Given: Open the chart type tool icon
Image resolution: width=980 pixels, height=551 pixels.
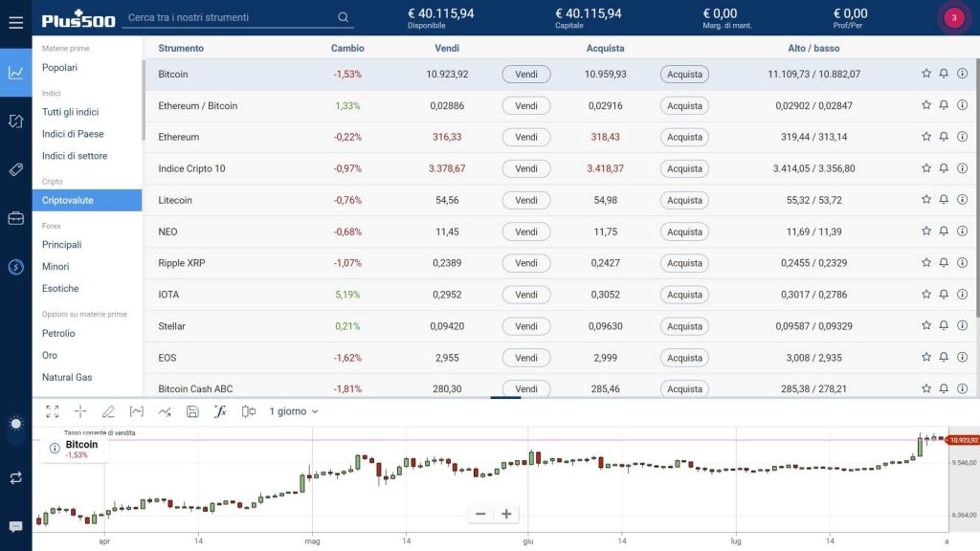Looking at the screenshot, I should pyautogui.click(x=136, y=411).
